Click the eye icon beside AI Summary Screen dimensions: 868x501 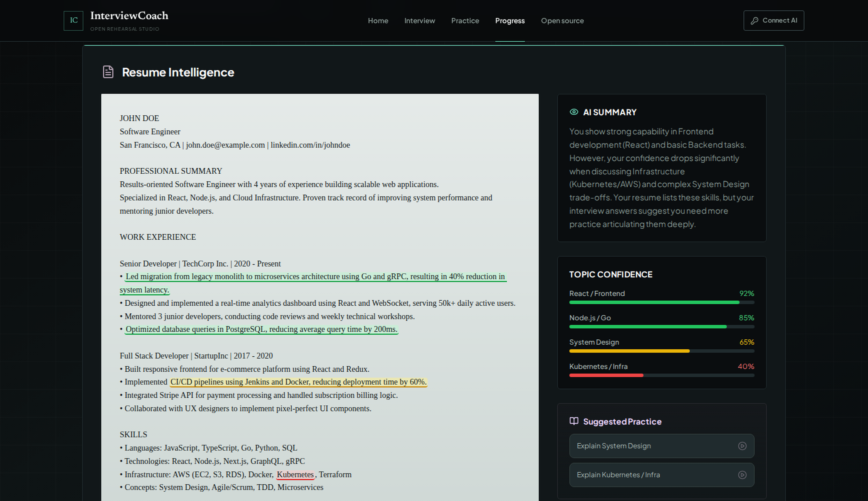[574, 112]
